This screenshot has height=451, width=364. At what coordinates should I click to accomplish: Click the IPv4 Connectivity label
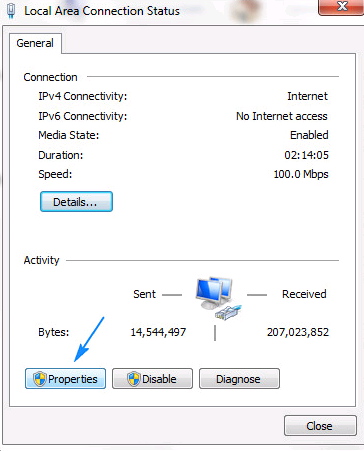pos(83,96)
